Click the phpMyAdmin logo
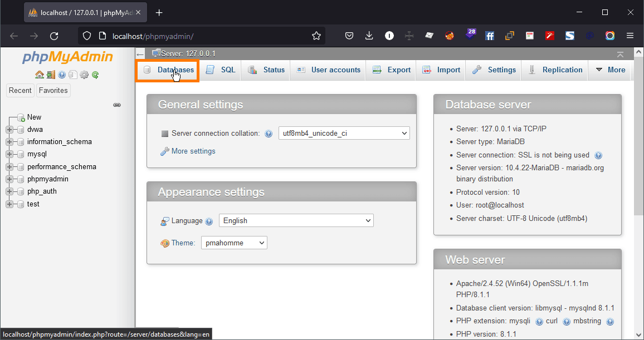Viewport: 644px width, 340px height. (67, 57)
